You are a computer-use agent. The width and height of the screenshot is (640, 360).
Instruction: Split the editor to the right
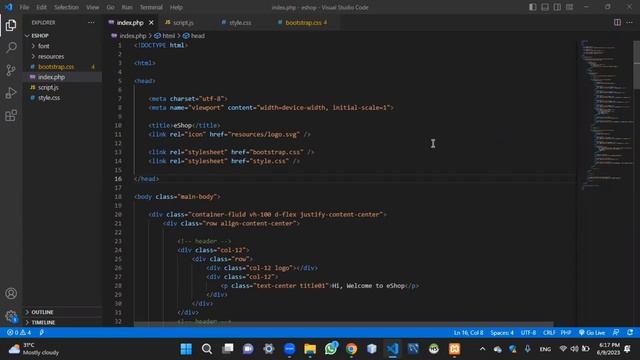click(x=617, y=22)
